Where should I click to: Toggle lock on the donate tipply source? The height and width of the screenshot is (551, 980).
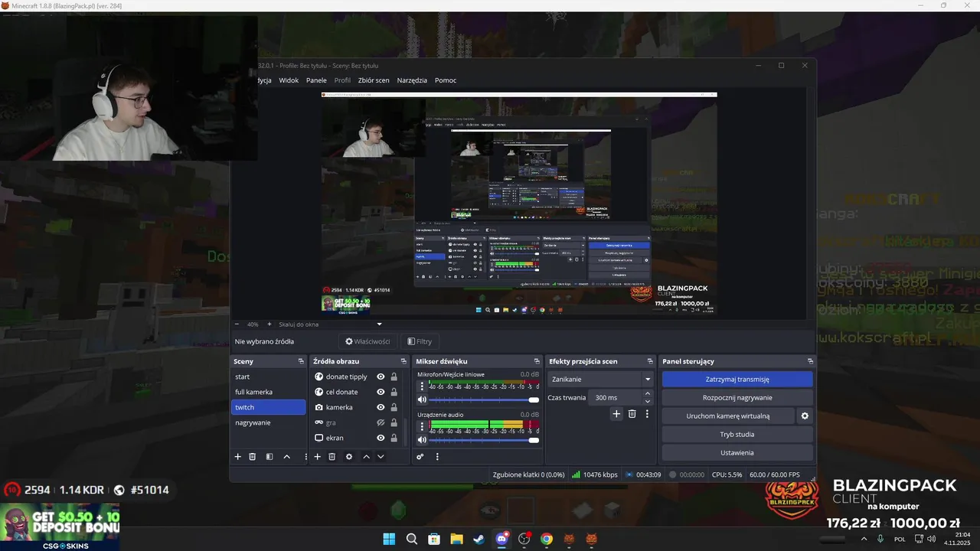pyautogui.click(x=394, y=377)
